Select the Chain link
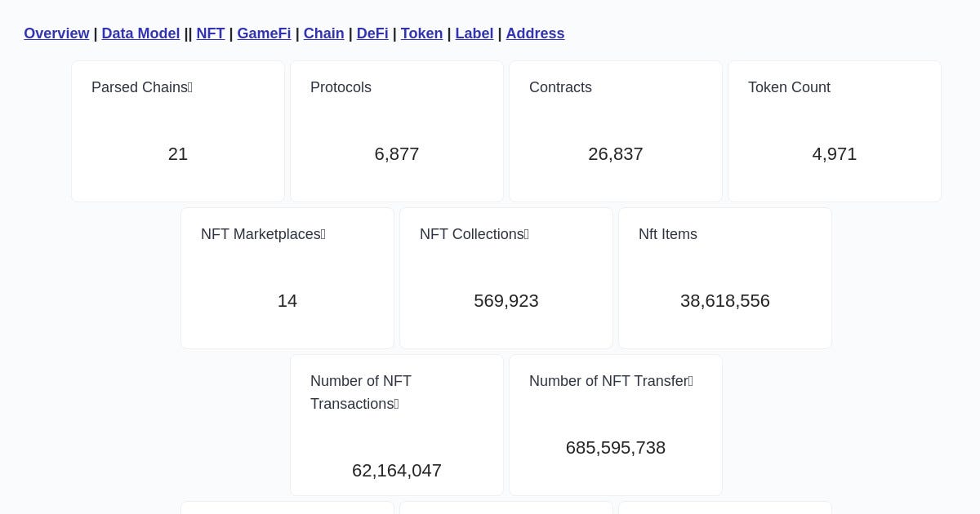 [323, 33]
